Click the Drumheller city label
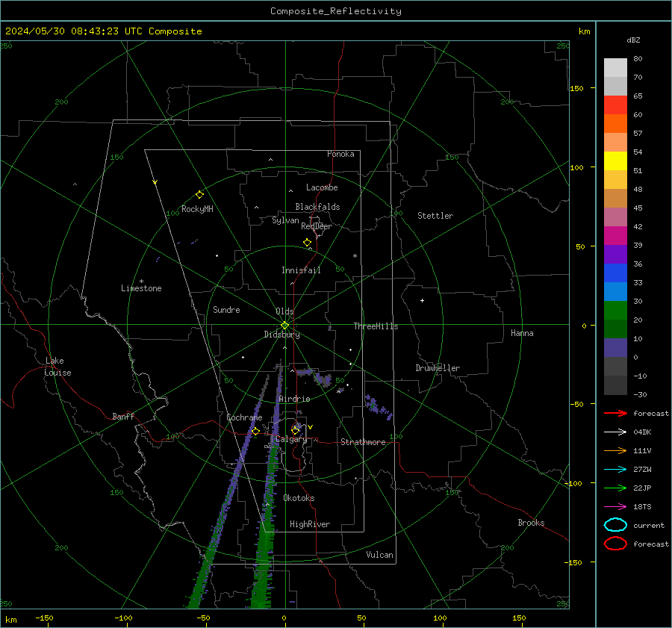Screen dimensions: 672x628 (x=438, y=368)
